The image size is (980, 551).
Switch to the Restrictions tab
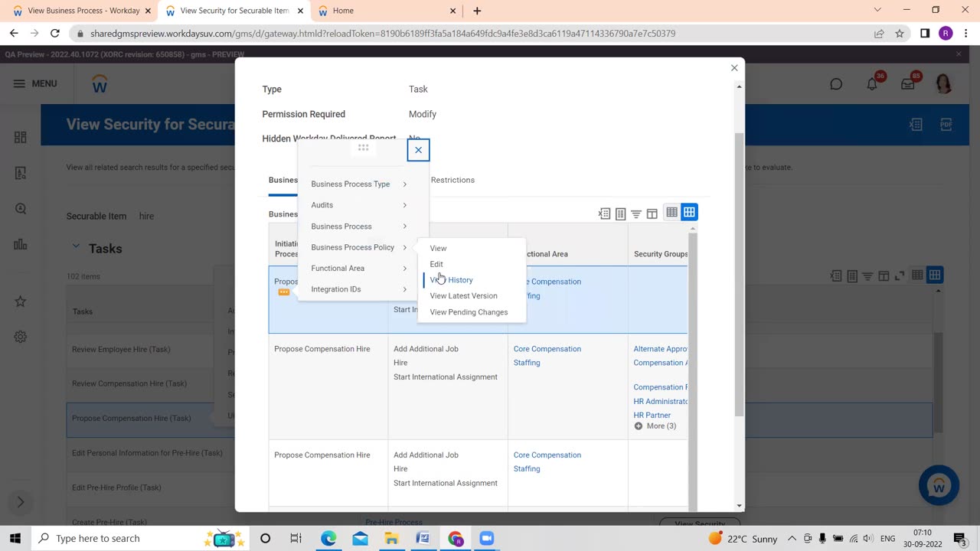(x=452, y=180)
